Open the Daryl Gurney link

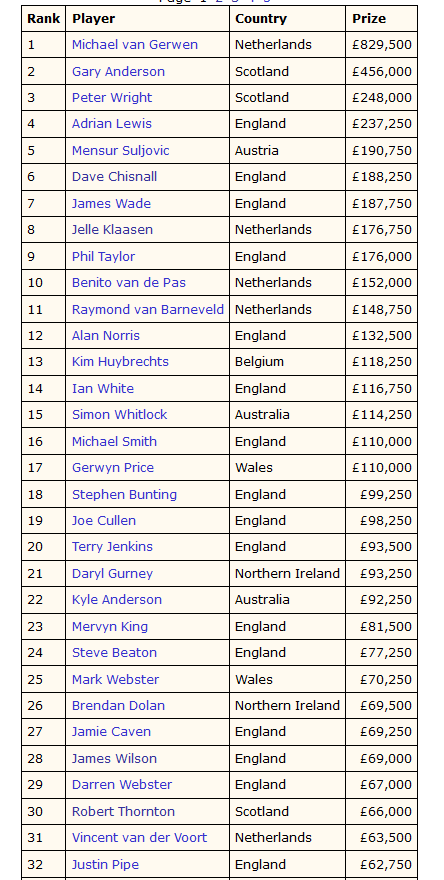tap(112, 574)
